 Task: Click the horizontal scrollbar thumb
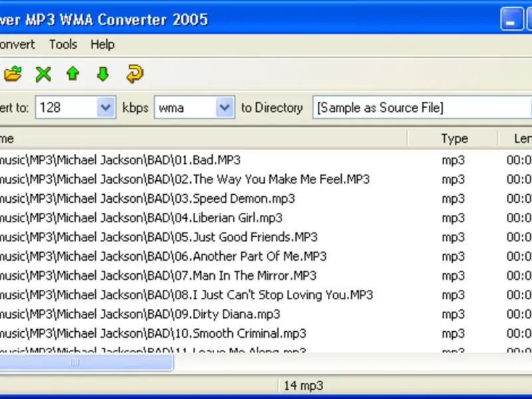pyautogui.click(x=86, y=362)
